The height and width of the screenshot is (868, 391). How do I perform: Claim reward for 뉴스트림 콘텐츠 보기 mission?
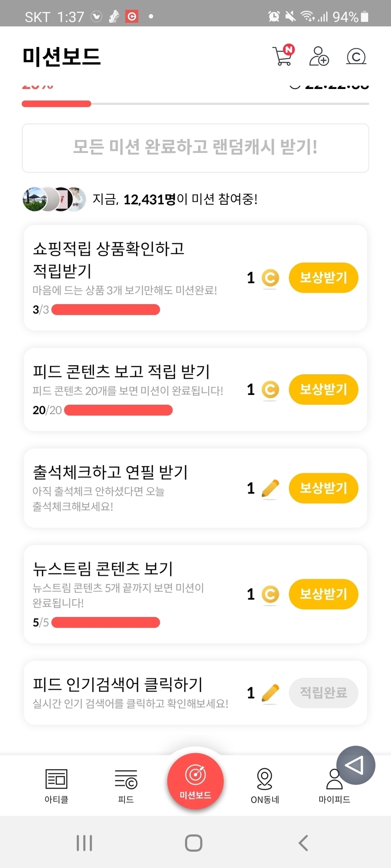(x=323, y=594)
